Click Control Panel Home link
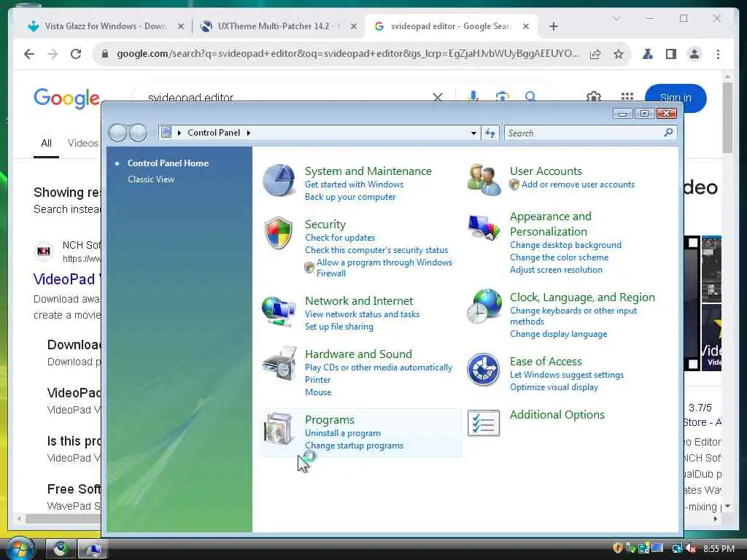 point(168,163)
